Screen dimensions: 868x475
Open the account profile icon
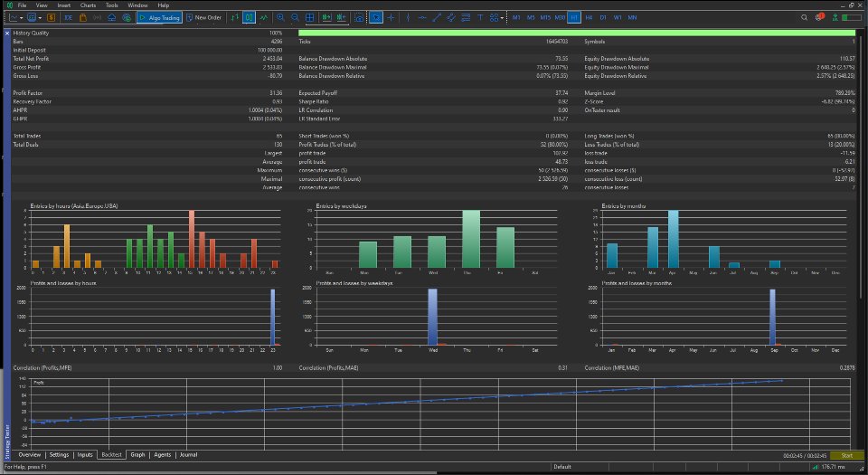click(x=835, y=18)
